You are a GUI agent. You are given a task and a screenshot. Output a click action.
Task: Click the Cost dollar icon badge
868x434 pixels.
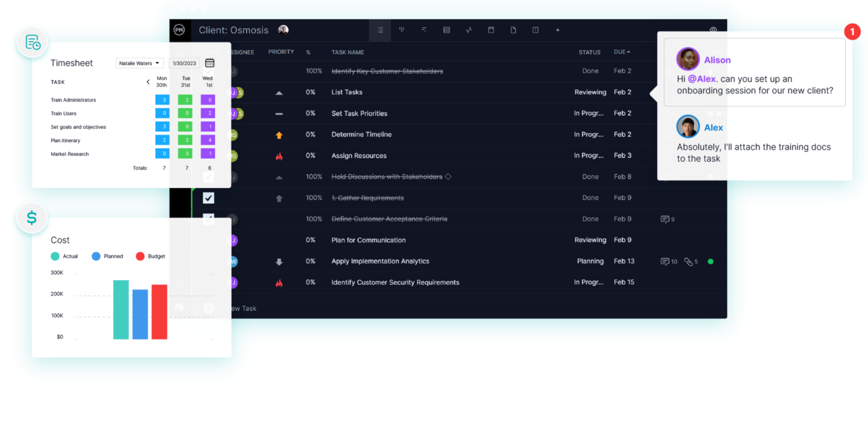(x=32, y=218)
